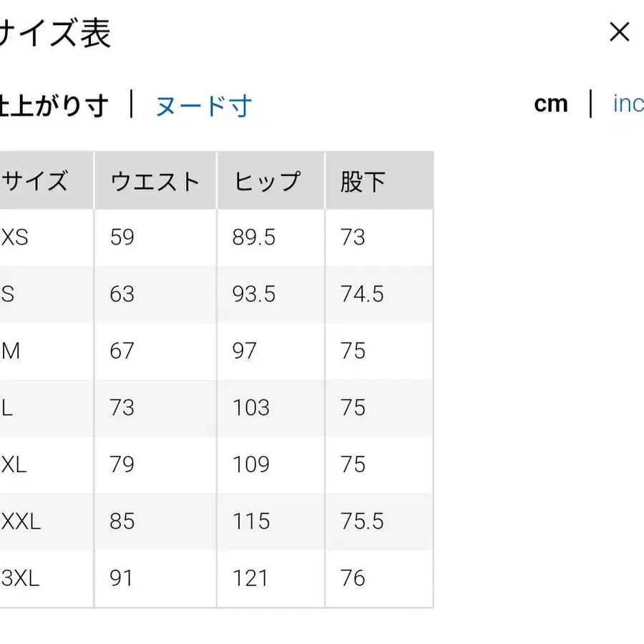This screenshot has height=644, width=644.
Task: Click the waist value 67 for size M
Action: (x=122, y=351)
